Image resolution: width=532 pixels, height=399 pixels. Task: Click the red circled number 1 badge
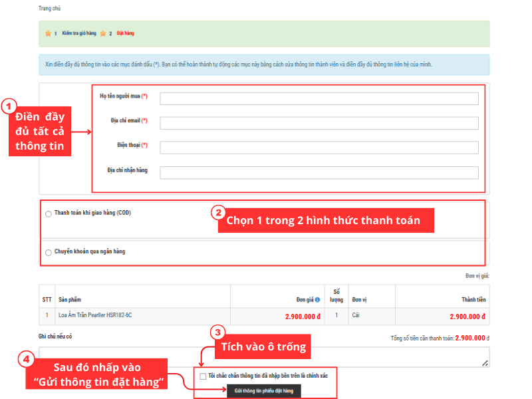pyautogui.click(x=9, y=105)
